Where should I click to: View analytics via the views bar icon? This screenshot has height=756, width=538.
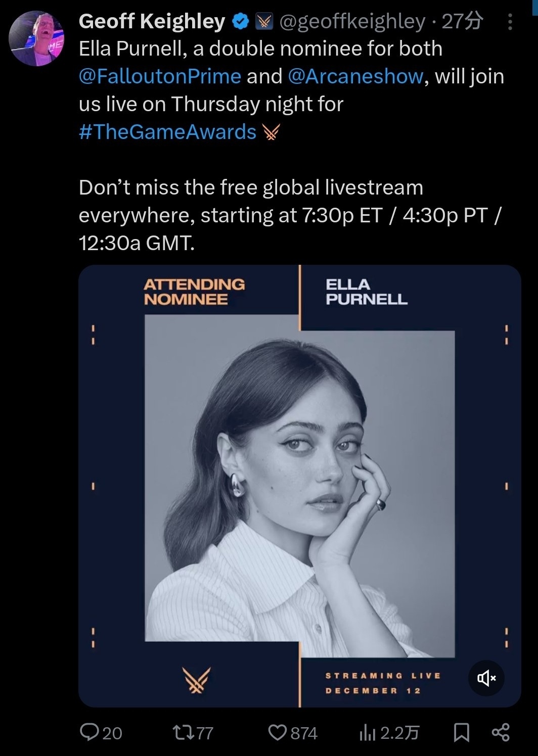click(x=366, y=732)
